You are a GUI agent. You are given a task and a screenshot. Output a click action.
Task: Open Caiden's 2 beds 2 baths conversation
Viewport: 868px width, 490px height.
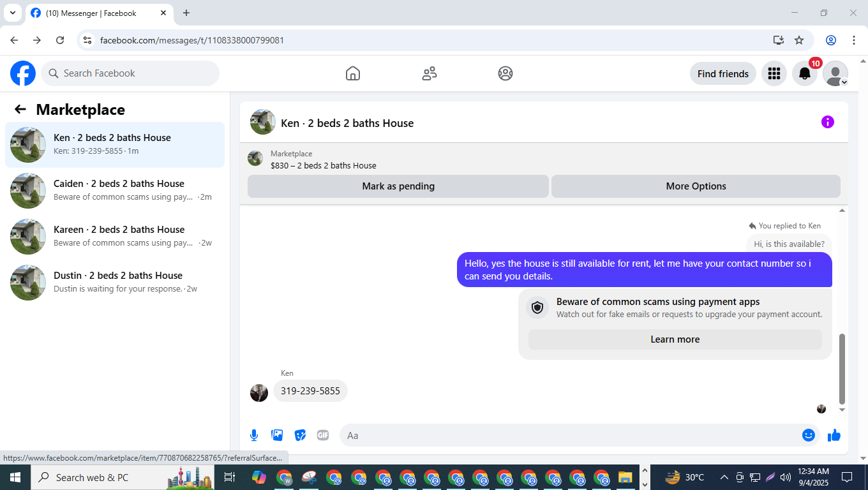click(x=115, y=191)
